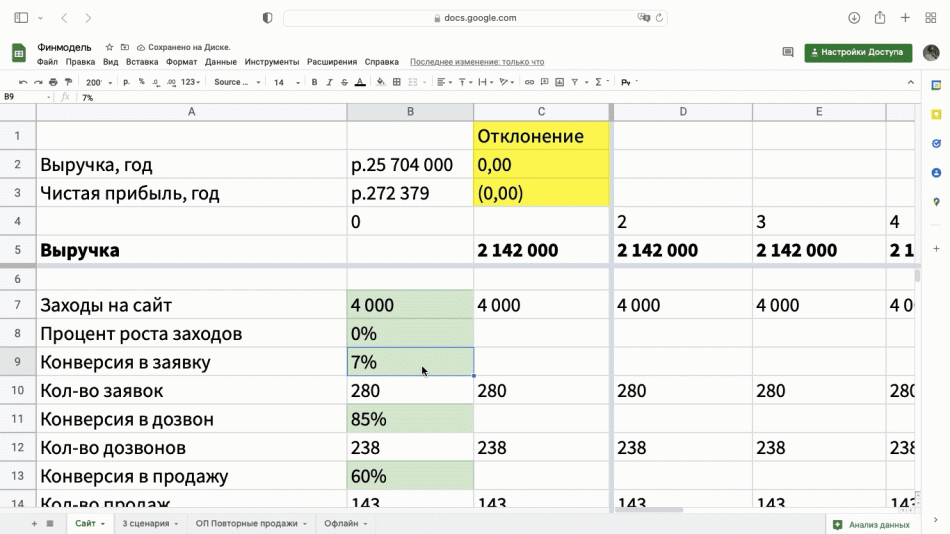Click the Настройки Доступа button

click(858, 52)
